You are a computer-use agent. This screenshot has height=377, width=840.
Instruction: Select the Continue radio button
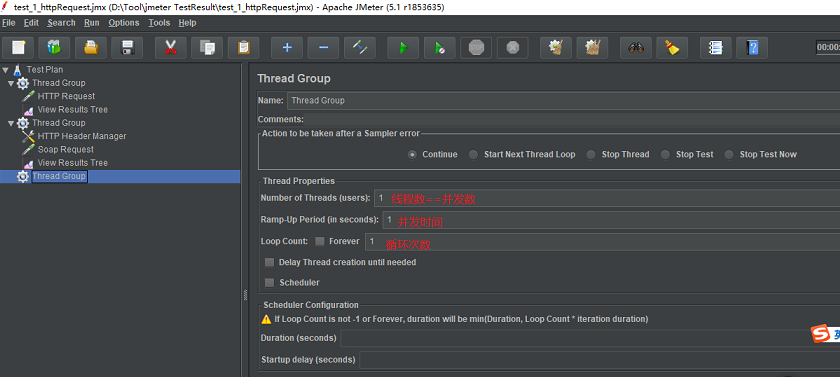(412, 154)
